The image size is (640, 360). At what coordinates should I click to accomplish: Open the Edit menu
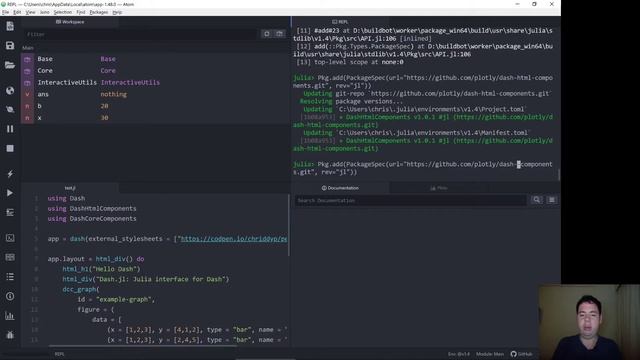point(17,12)
